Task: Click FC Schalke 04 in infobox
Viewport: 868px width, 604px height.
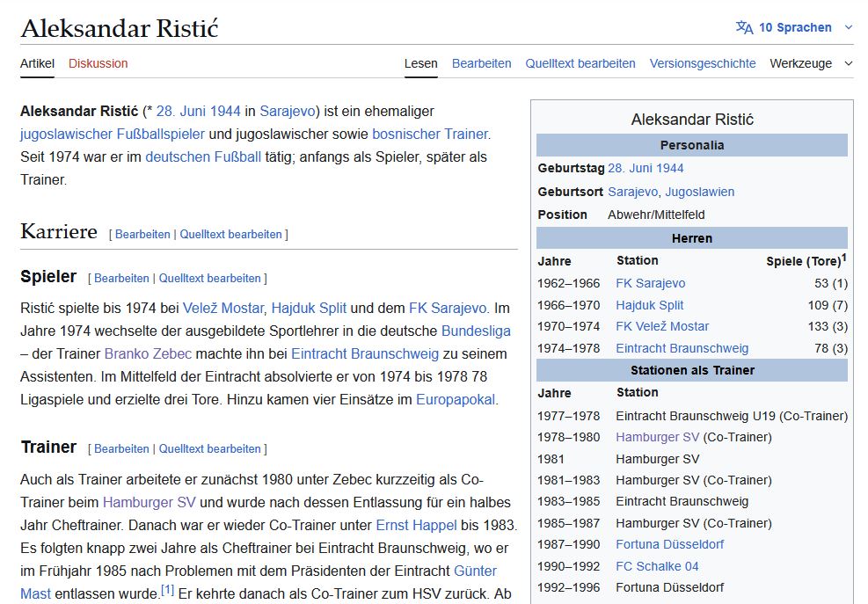Action: coord(657,566)
